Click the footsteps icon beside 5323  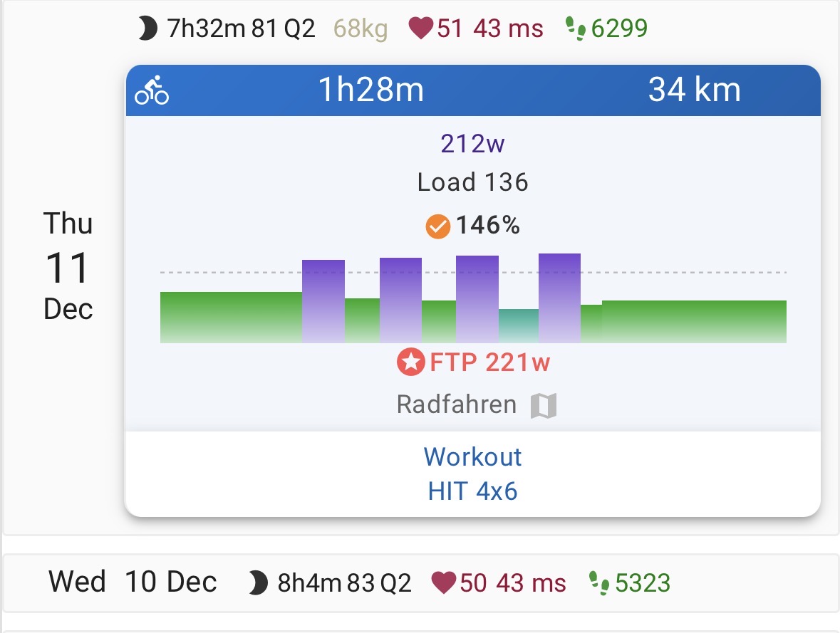coord(598,583)
